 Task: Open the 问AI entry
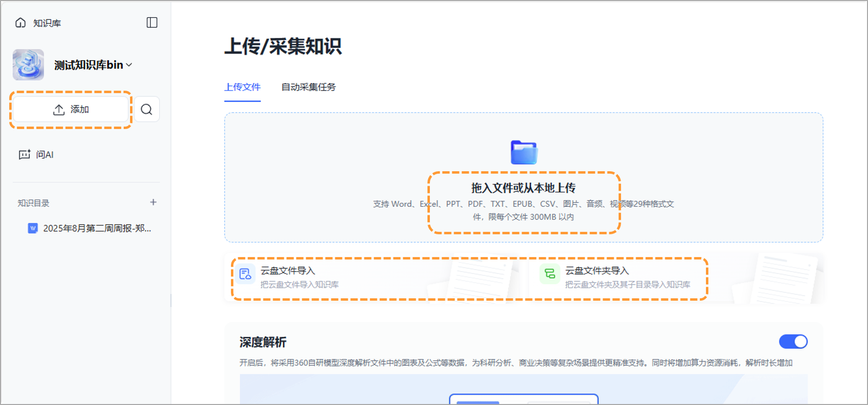click(36, 155)
